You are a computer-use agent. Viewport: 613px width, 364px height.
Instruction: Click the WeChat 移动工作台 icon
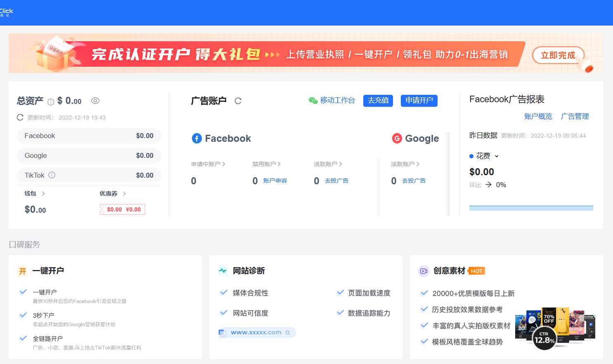tap(313, 101)
